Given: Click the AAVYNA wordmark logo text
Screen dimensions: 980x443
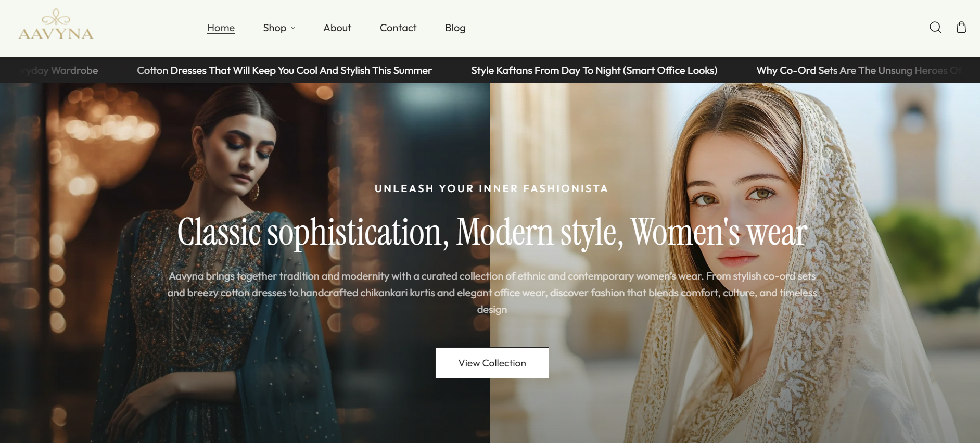Looking at the screenshot, I should [56, 34].
